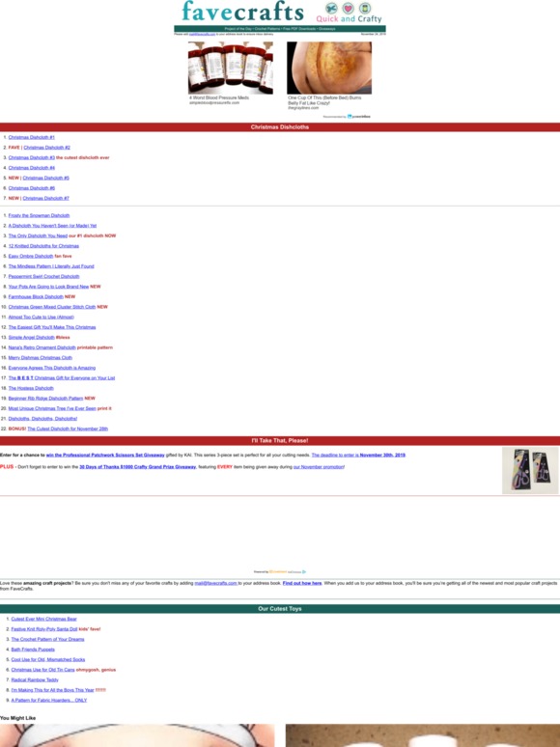Click the jar icon near Quick and Crafty

pyautogui.click(x=365, y=8)
